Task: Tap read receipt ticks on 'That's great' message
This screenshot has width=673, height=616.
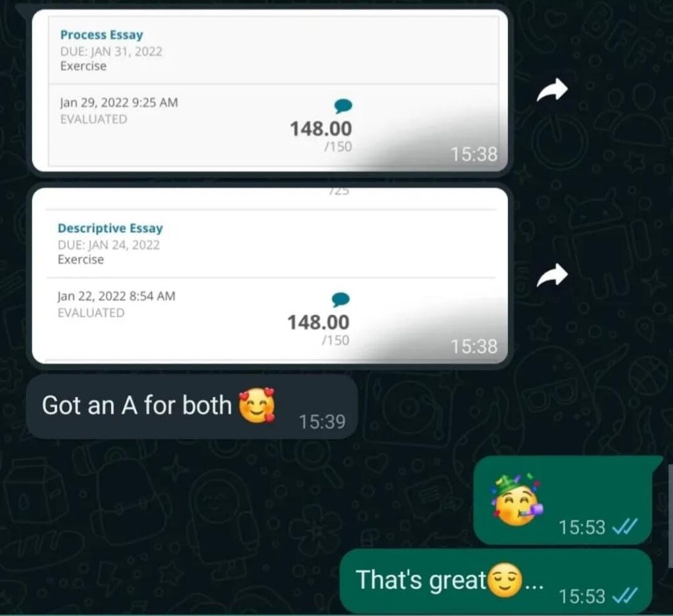Action: (625, 596)
